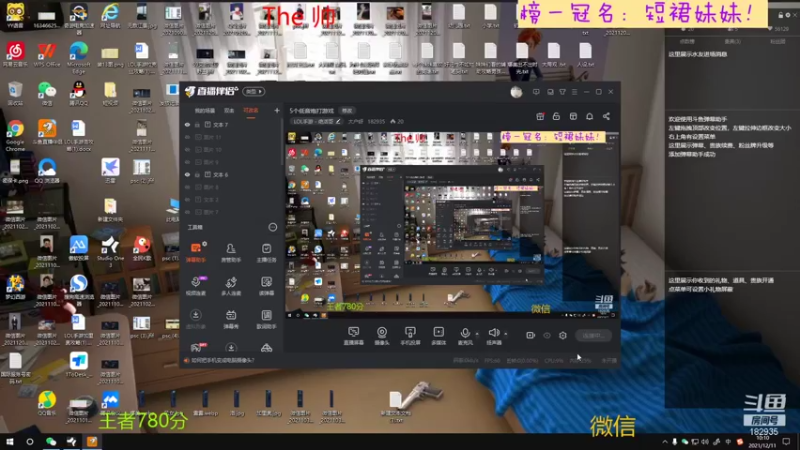Add a 手机投屏 phone casting source
800x450 pixels.
410,336
